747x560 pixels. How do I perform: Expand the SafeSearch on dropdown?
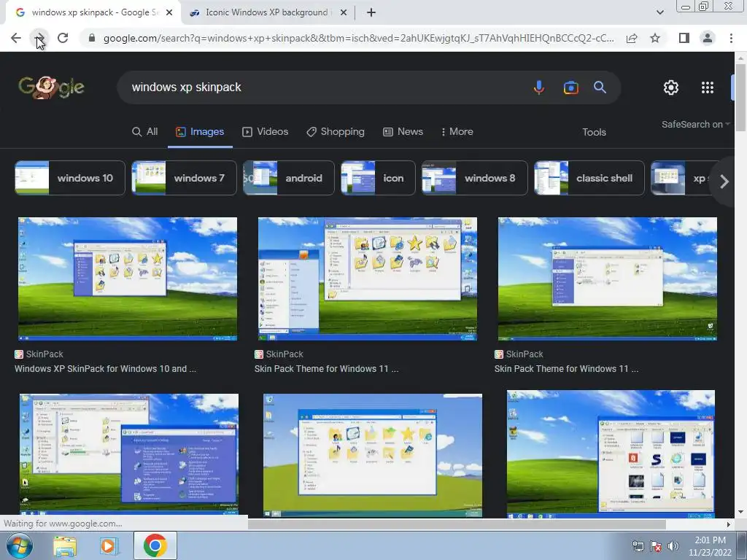(695, 124)
